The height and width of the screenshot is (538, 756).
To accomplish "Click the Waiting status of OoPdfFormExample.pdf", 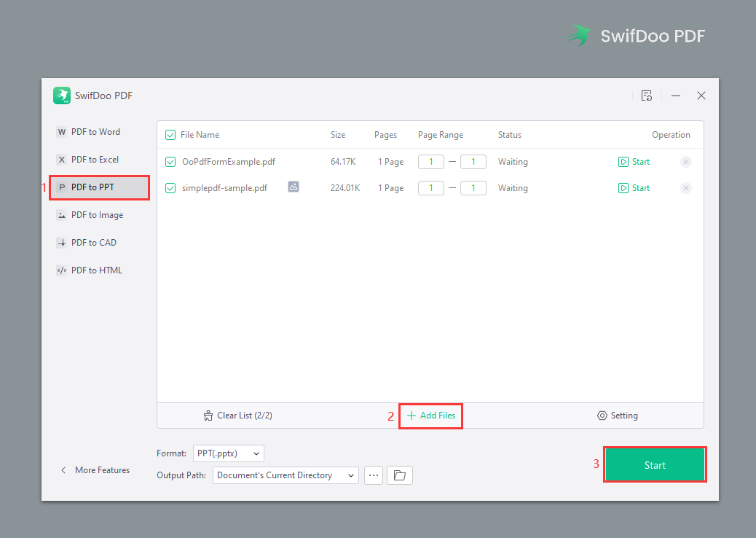I will [513, 162].
